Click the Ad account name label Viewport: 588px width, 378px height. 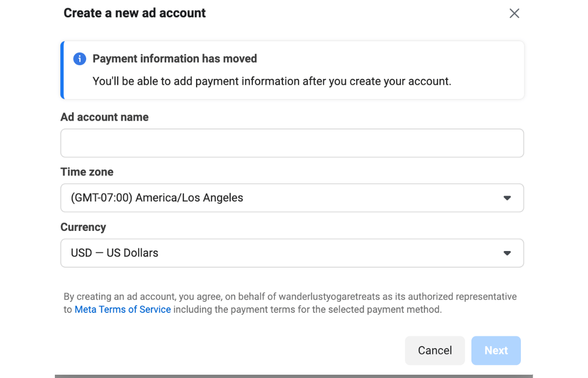click(x=104, y=117)
